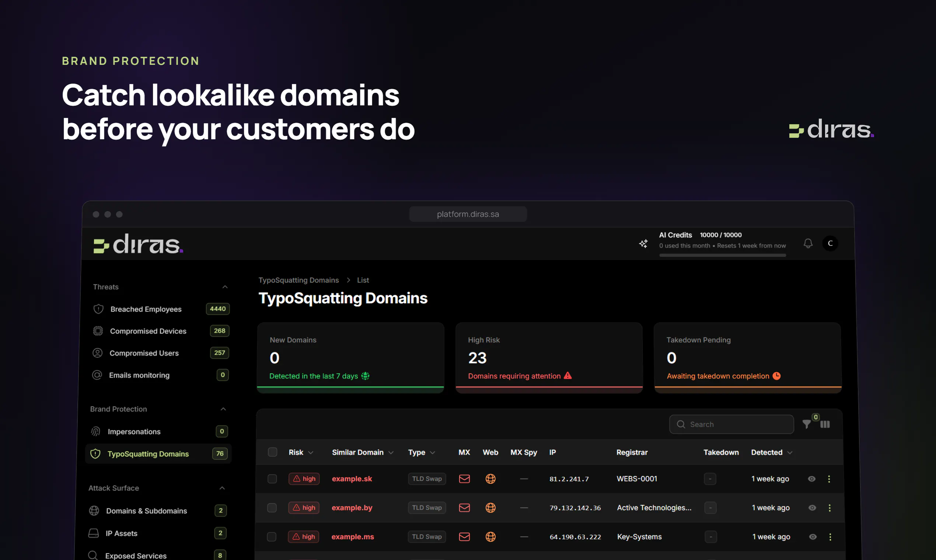Open the three-dot menu for example.ms
Image resolution: width=936 pixels, height=560 pixels.
830,536
